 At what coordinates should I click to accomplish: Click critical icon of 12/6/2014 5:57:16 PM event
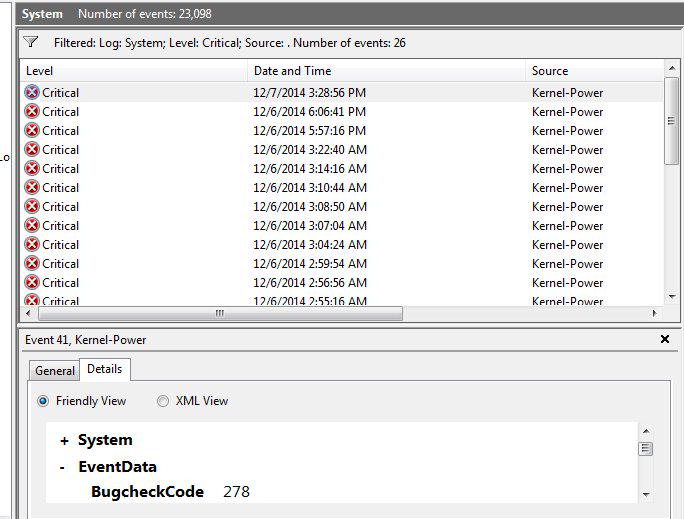point(32,130)
